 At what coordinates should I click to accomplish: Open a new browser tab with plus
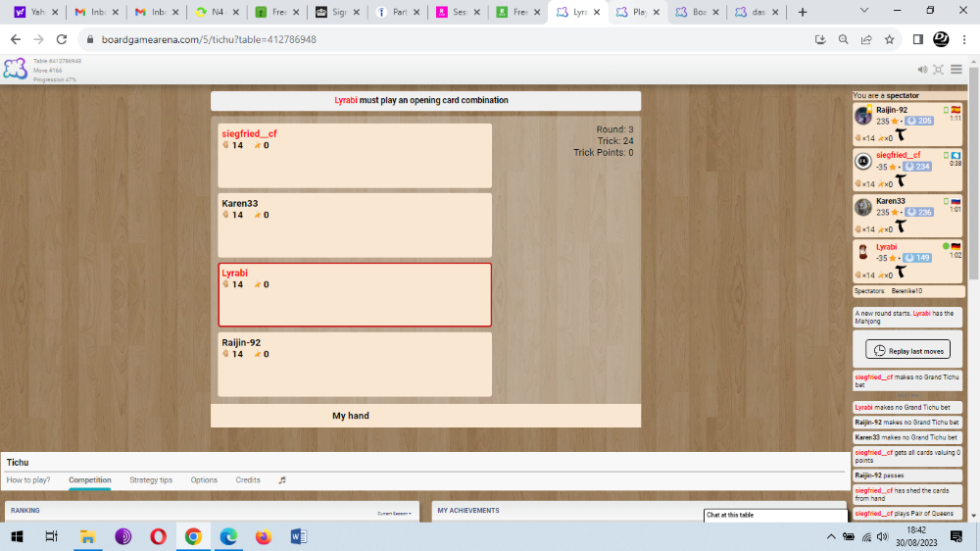pyautogui.click(x=803, y=12)
